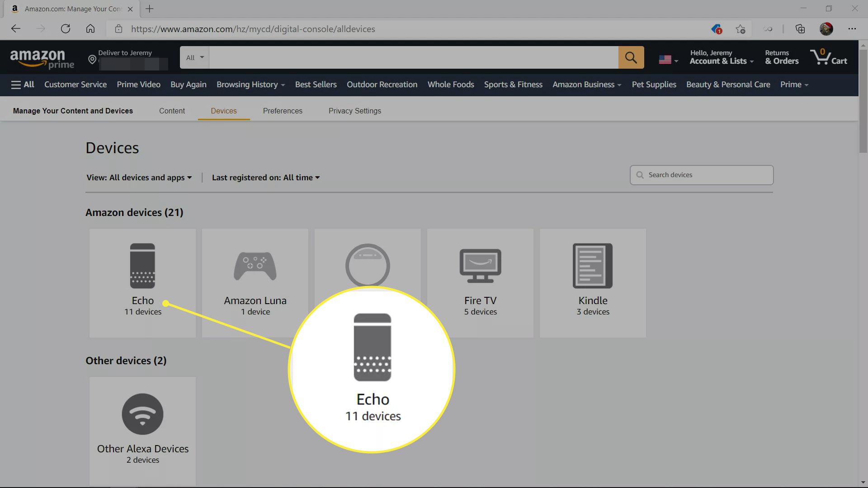
Task: Switch to the Content tab
Action: coord(172,111)
